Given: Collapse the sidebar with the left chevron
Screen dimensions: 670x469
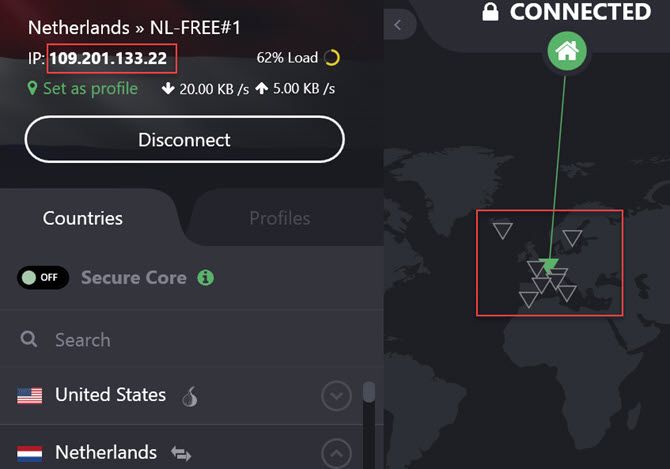Looking at the screenshot, I should 398,25.
